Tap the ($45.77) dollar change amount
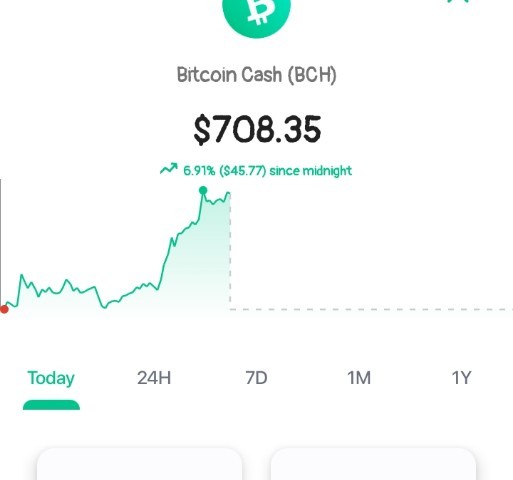 click(x=243, y=171)
